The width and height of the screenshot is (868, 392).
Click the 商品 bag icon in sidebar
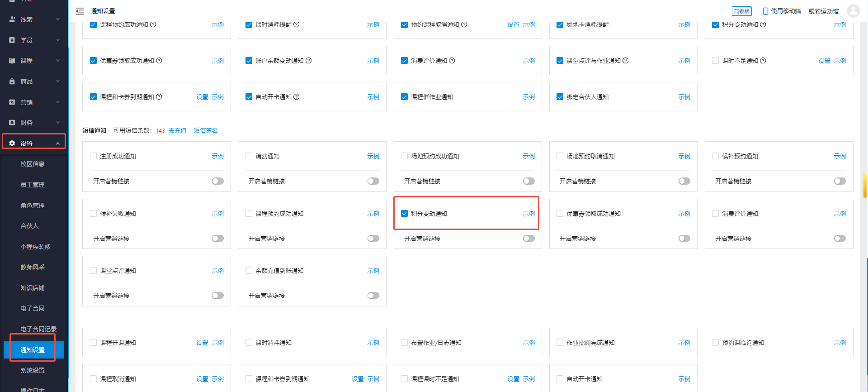click(12, 81)
